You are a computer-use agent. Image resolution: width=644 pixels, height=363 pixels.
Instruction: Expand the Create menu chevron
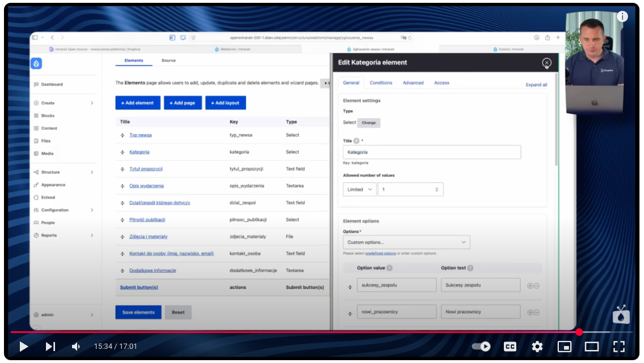pos(92,103)
